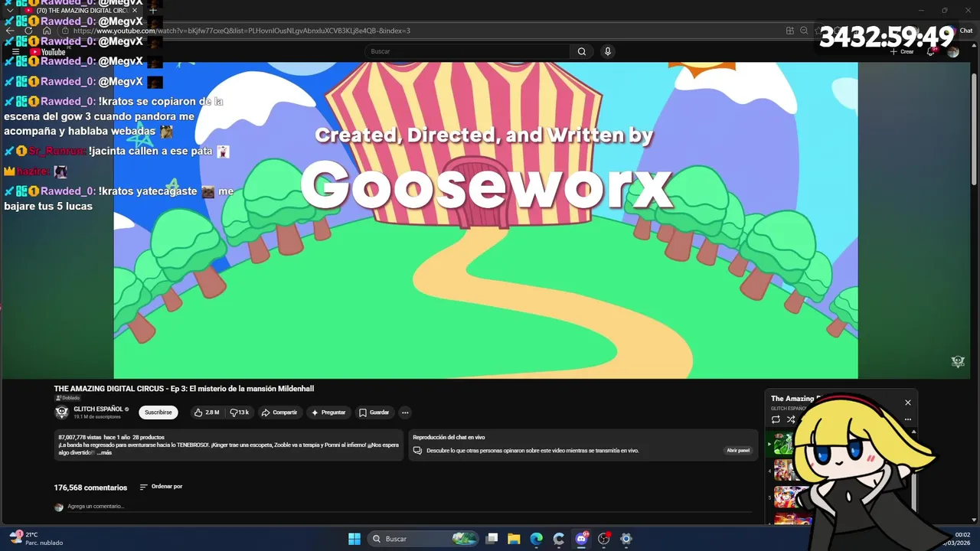
Task: Open Settings gear app on the taskbar
Action: 626,539
